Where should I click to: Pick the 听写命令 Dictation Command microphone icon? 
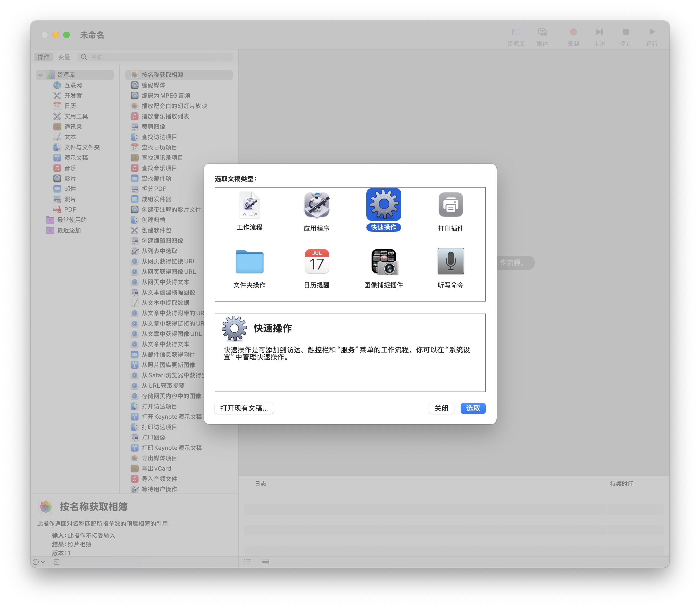click(x=450, y=261)
